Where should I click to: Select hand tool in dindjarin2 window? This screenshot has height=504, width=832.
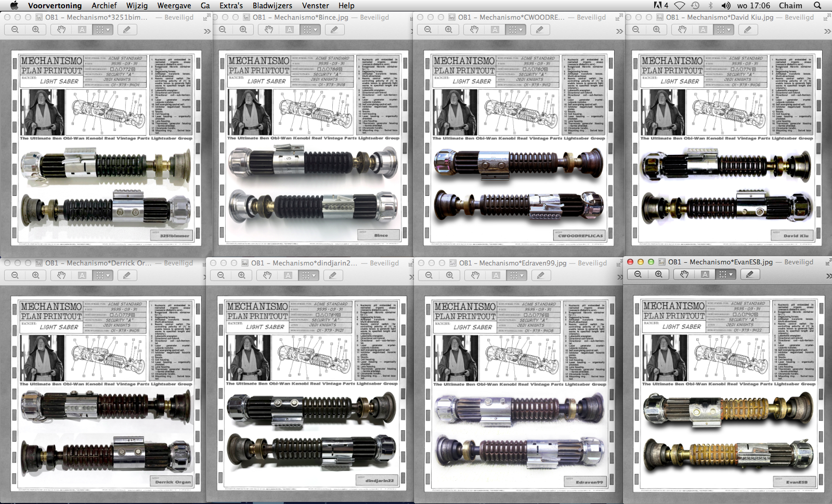click(267, 275)
